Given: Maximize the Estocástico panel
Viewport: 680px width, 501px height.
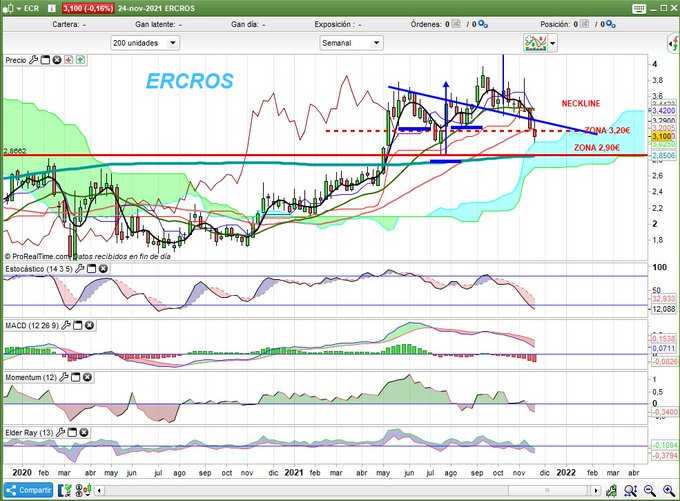Looking at the screenshot, I should (x=91, y=269).
